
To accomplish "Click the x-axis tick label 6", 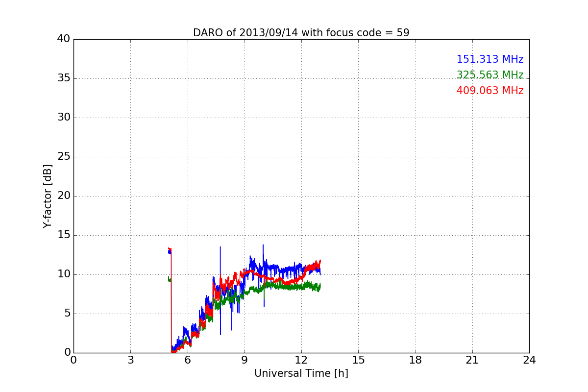I will coord(188,360).
